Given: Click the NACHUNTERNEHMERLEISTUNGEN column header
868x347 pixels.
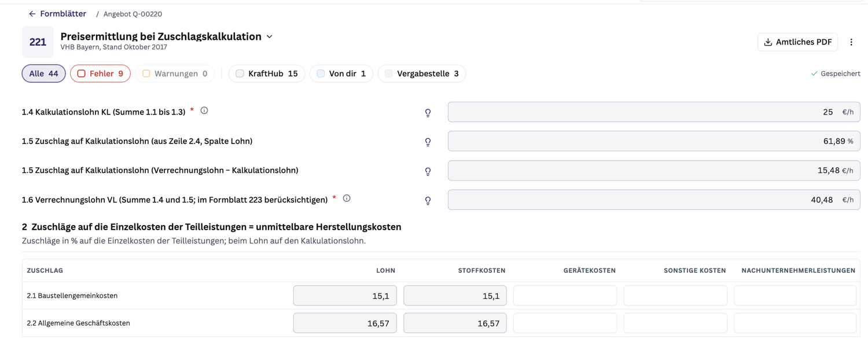Looking at the screenshot, I should click(798, 271).
